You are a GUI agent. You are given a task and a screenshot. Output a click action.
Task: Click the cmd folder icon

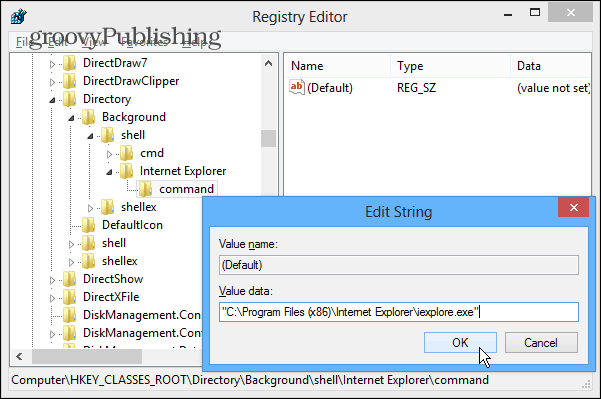126,153
